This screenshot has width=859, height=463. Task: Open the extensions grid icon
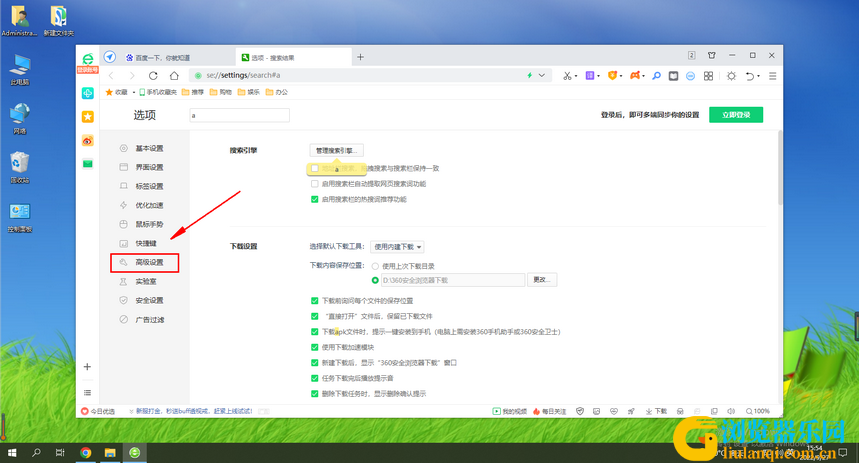[708, 76]
